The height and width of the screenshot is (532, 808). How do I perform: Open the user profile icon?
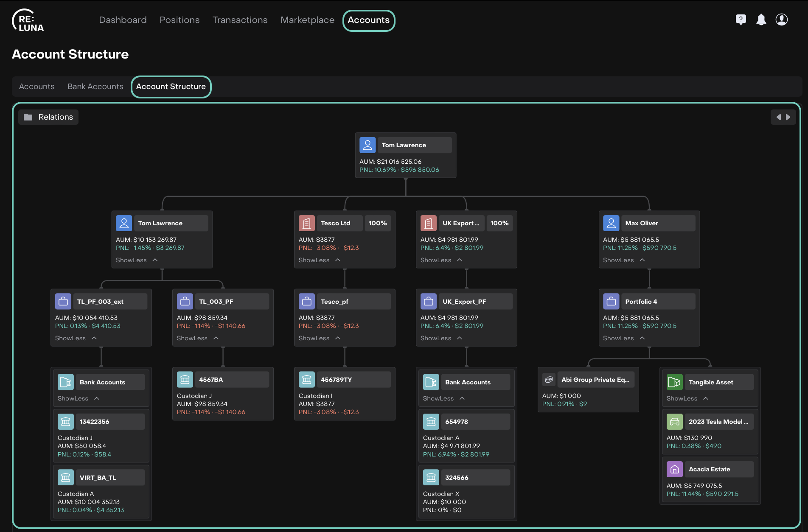point(781,20)
